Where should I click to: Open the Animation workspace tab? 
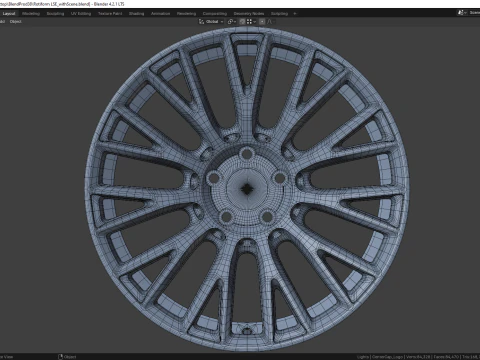[161, 14]
